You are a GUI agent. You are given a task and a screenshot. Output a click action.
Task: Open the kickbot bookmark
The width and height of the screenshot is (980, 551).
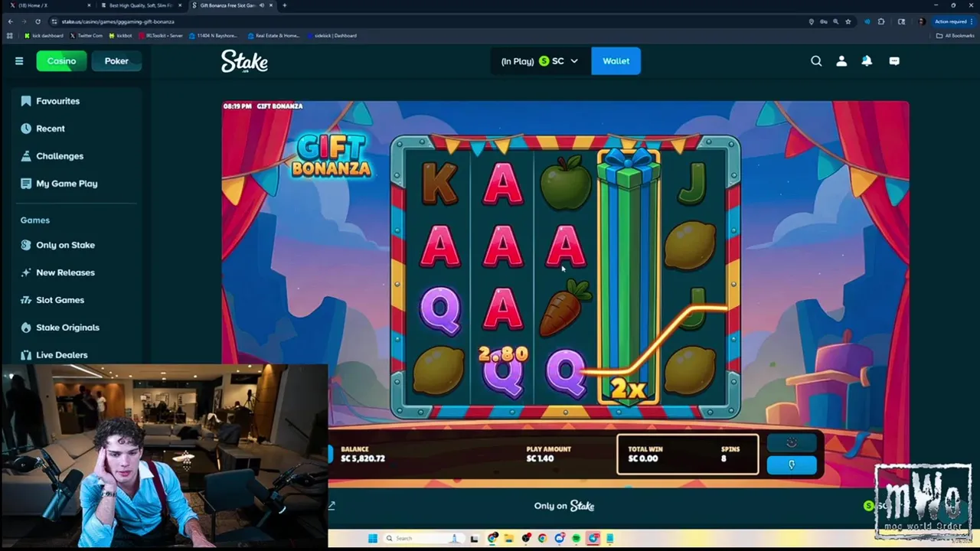[121, 35]
